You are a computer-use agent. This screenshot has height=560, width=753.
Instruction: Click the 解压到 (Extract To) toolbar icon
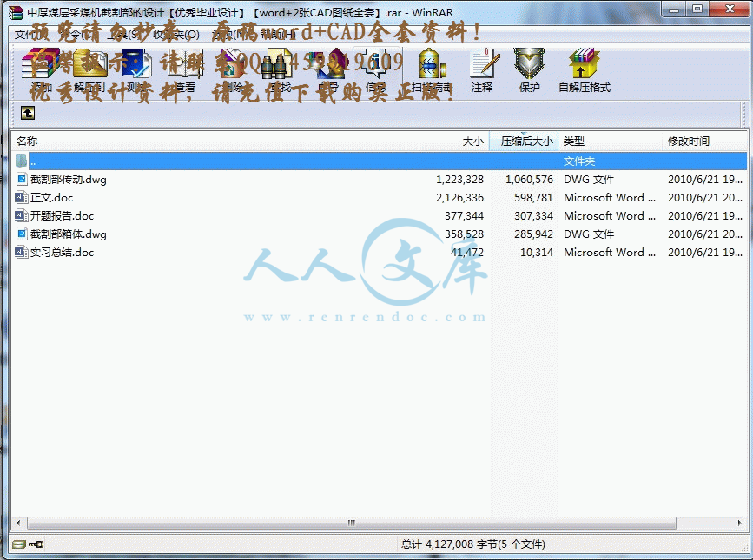(89, 63)
